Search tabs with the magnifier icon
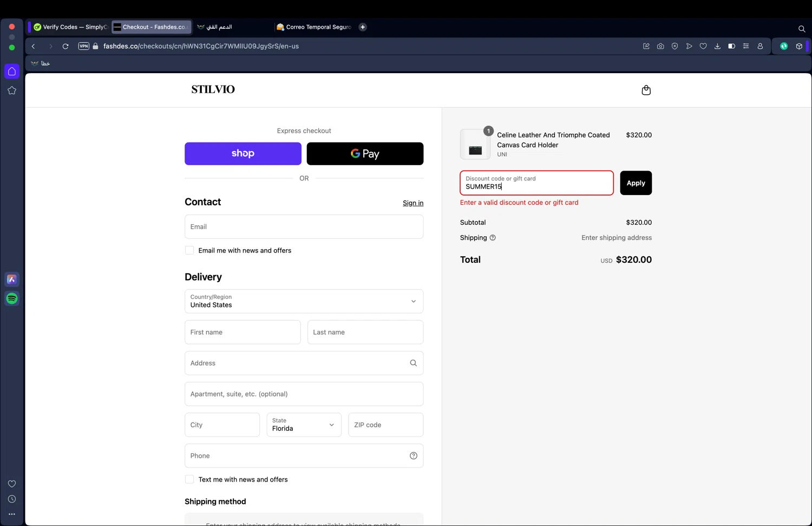The height and width of the screenshot is (526, 812). pyautogui.click(x=802, y=29)
